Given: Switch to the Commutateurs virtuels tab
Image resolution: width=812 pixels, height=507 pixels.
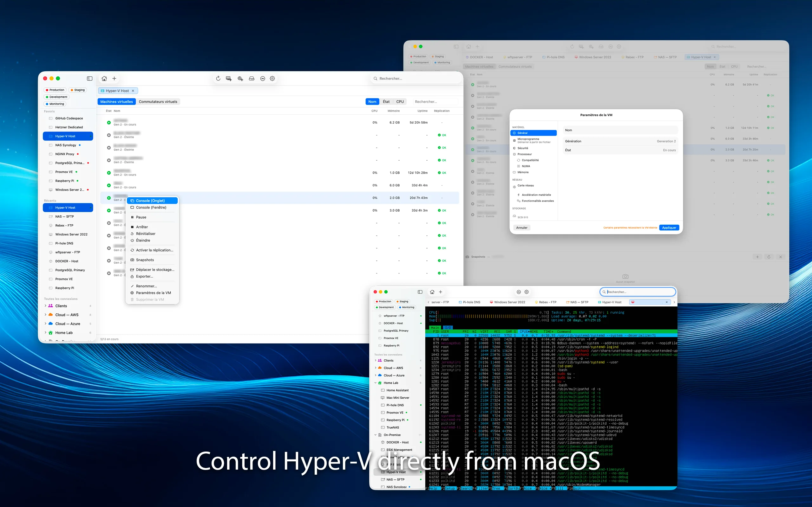Looking at the screenshot, I should tap(158, 101).
